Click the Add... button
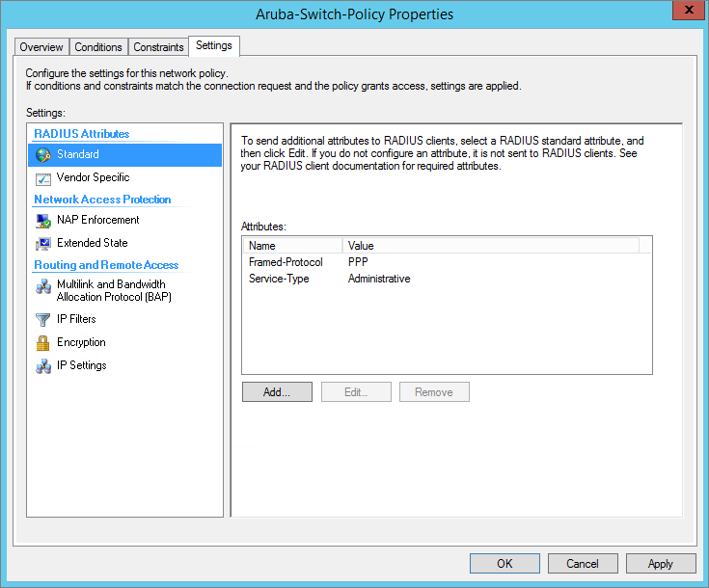The image size is (709, 588). click(277, 392)
